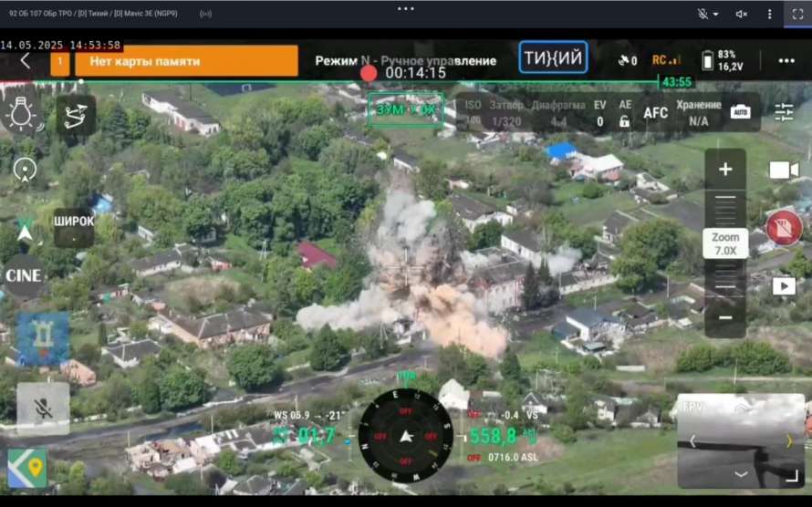Enter fullscreen with the top-right icon
The image size is (812, 507).
point(797,14)
